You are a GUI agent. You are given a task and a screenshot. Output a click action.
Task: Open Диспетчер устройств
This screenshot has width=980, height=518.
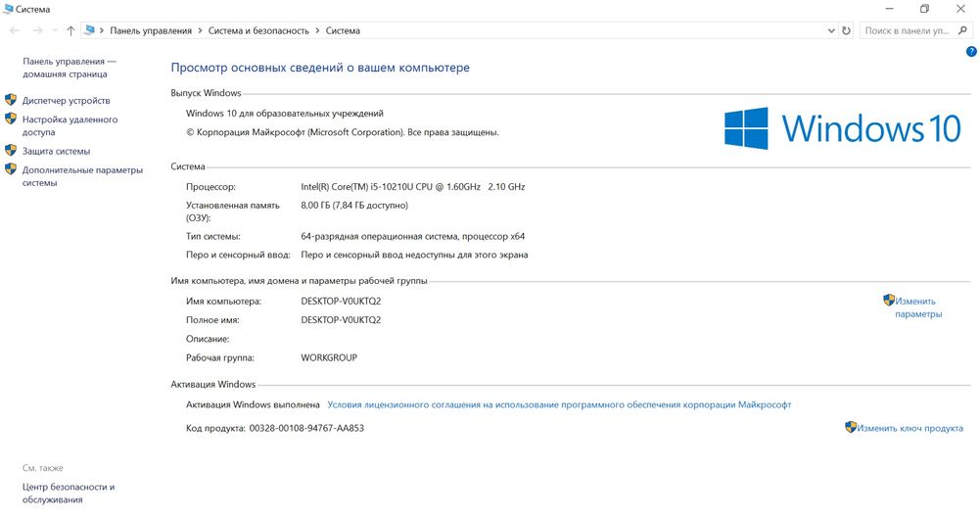[67, 101]
